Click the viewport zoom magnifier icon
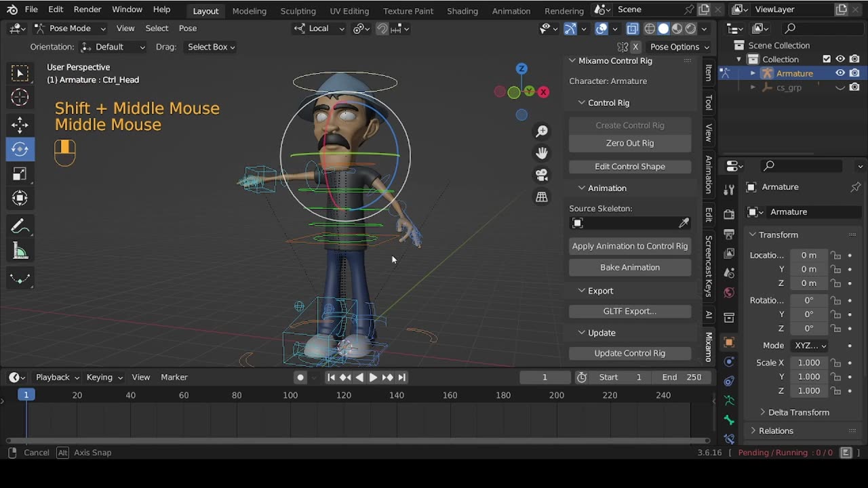Screen dimensions: 868x488 [x=542, y=131]
